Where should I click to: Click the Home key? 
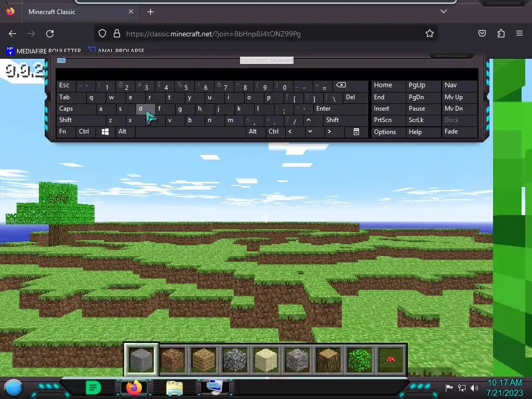pyautogui.click(x=388, y=85)
